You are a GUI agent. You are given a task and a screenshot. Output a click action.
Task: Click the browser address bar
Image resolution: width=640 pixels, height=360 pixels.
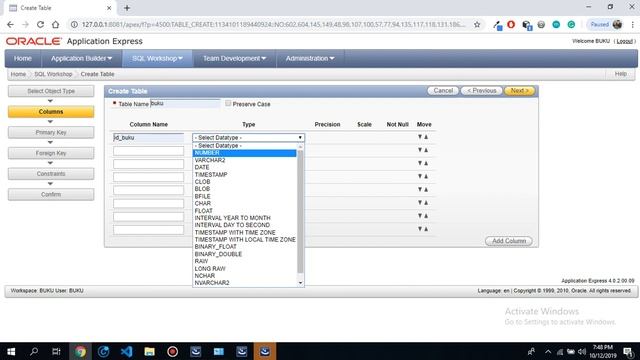point(273,24)
